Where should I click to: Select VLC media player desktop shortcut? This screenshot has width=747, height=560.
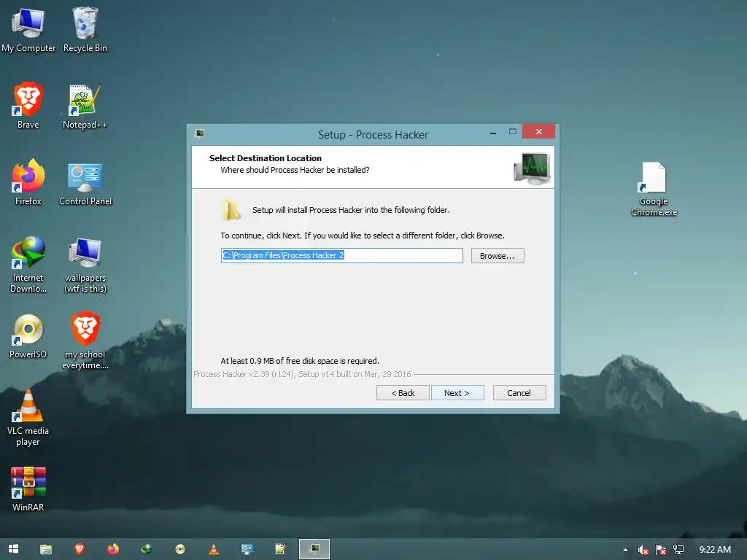pos(28,418)
